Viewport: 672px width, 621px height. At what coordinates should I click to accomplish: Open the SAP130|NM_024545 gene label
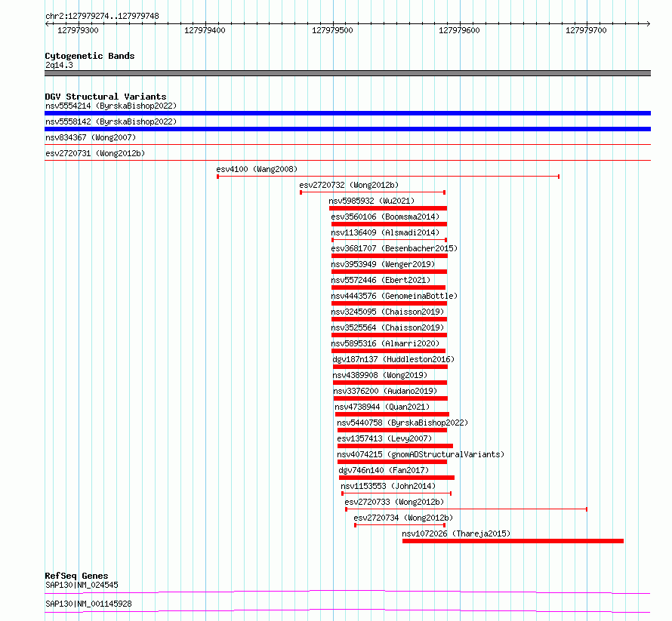point(82,585)
